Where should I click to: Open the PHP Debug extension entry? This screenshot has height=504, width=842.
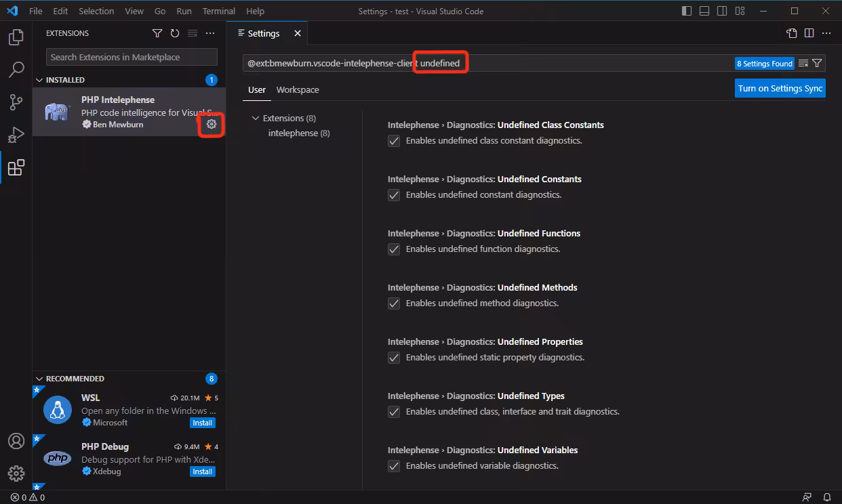[129, 459]
